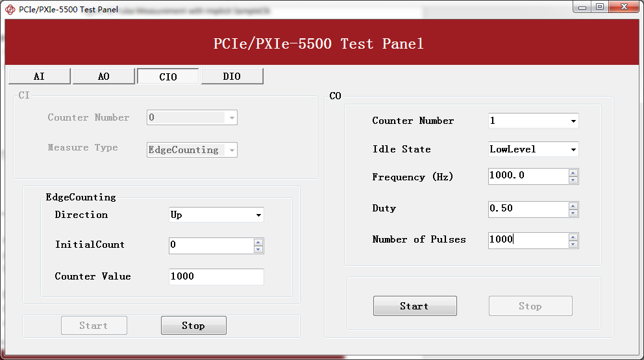Open the CI Counter Number dropdown
This screenshot has width=644, height=360.
[192, 117]
